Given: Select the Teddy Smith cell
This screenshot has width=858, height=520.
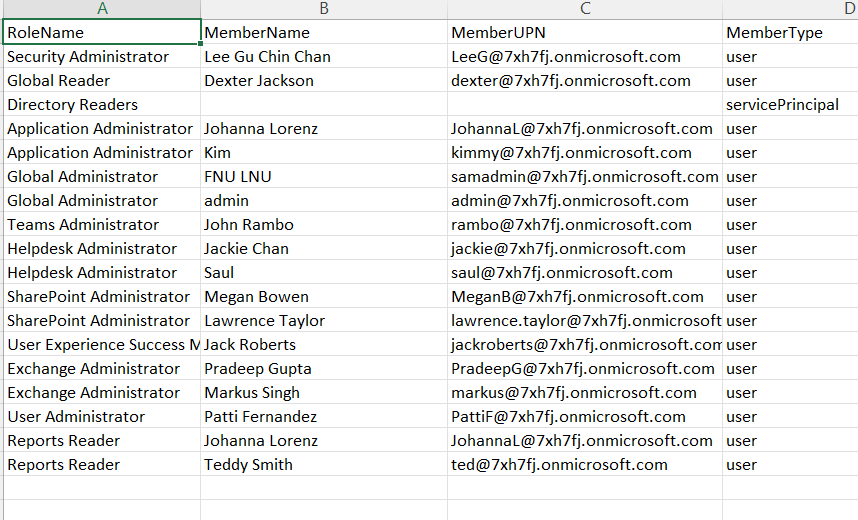Looking at the screenshot, I should click(x=324, y=465).
